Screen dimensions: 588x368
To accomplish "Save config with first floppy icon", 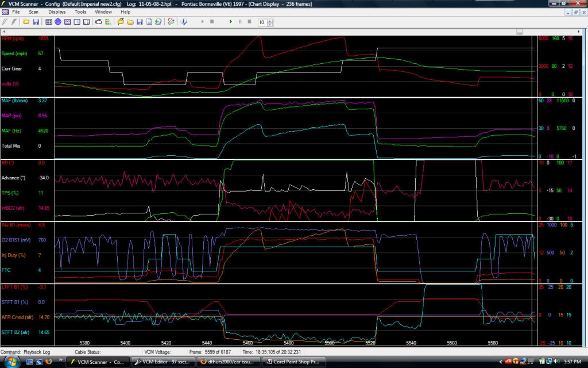I will pos(36,22).
